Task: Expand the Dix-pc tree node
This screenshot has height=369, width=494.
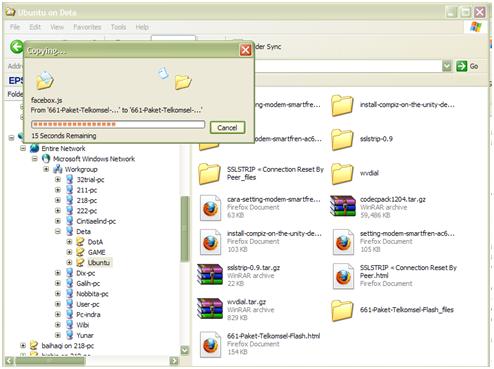Action: [58, 273]
